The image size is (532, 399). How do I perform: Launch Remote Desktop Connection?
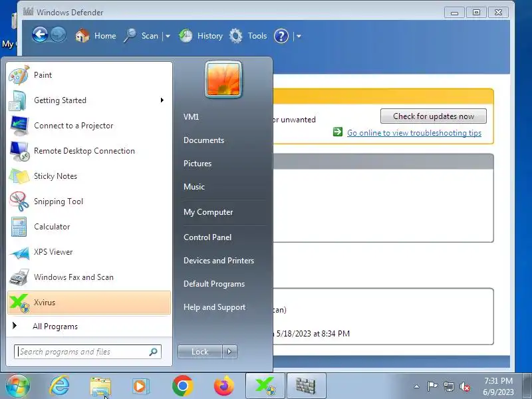click(89, 151)
